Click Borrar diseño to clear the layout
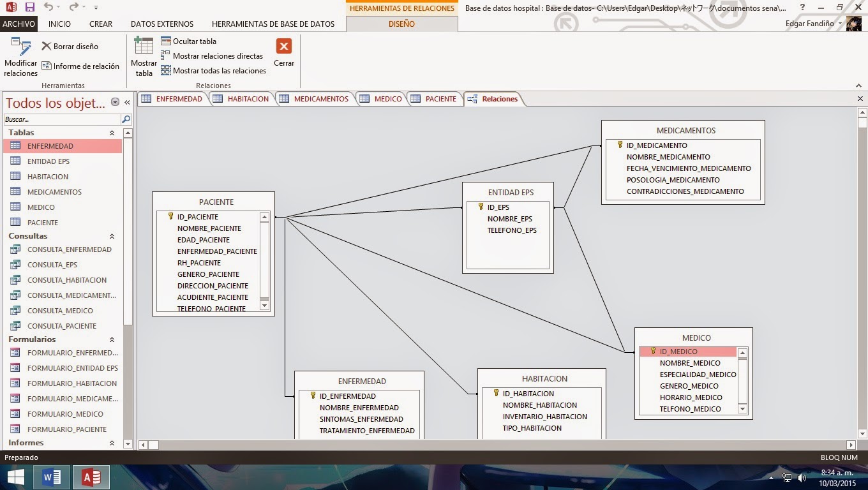 click(70, 46)
